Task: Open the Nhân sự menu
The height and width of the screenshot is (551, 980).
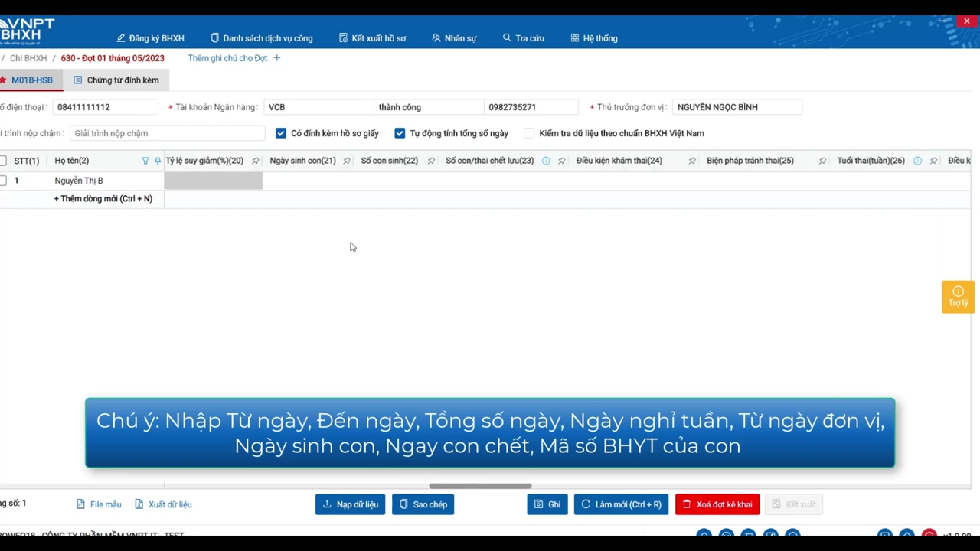Action: (454, 38)
